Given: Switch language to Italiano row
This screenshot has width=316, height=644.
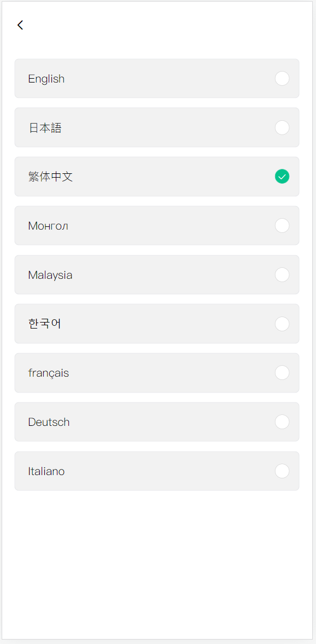Looking at the screenshot, I should (157, 471).
